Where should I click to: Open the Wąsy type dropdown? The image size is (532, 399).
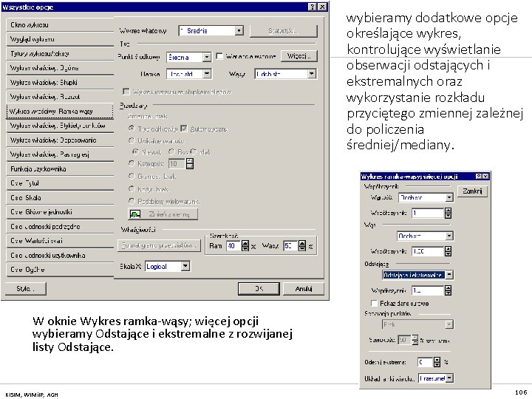[x=312, y=74]
